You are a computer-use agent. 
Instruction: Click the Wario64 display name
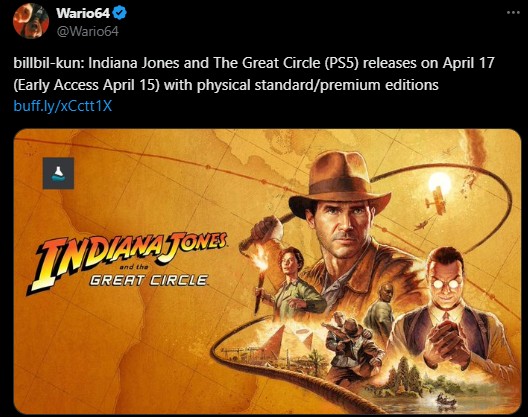83,13
